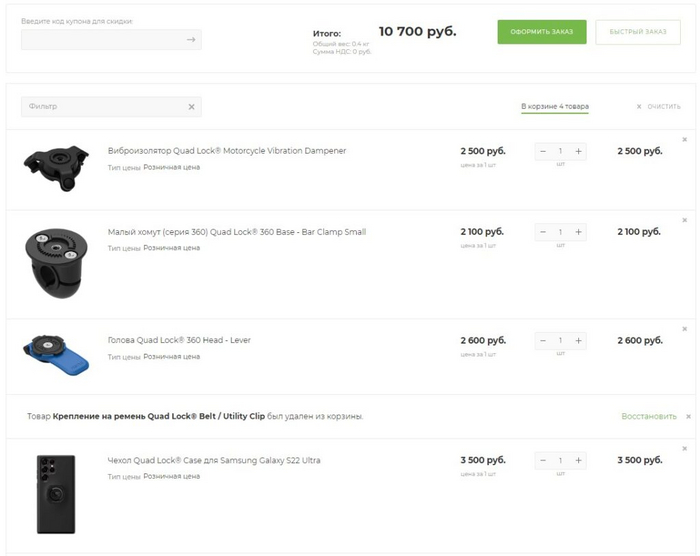Remove 360 Base Bar Clamp Small item

point(685,220)
